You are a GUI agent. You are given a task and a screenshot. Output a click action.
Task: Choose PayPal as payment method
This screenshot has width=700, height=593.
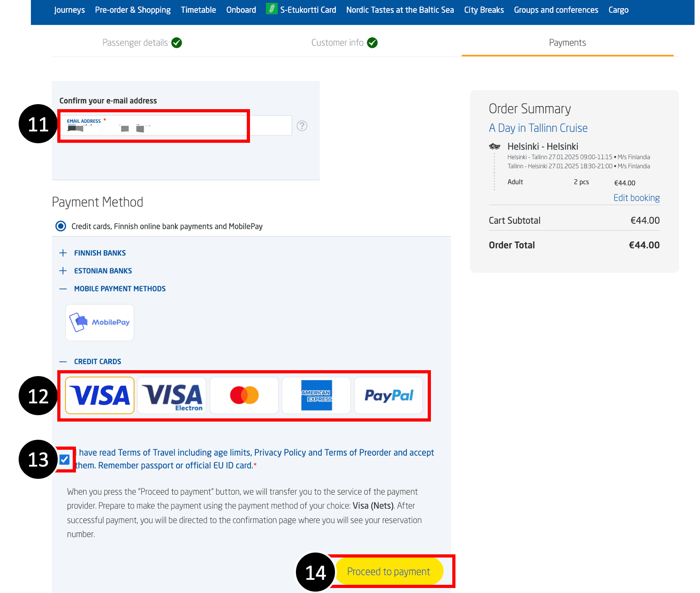pos(389,395)
